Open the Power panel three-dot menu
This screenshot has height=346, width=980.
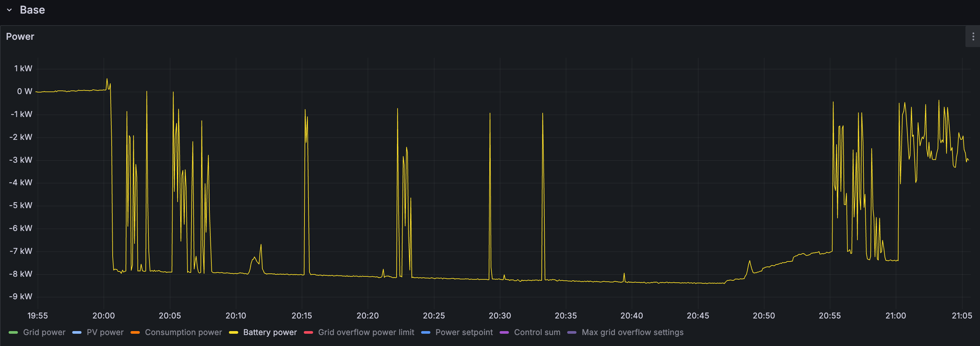(973, 36)
